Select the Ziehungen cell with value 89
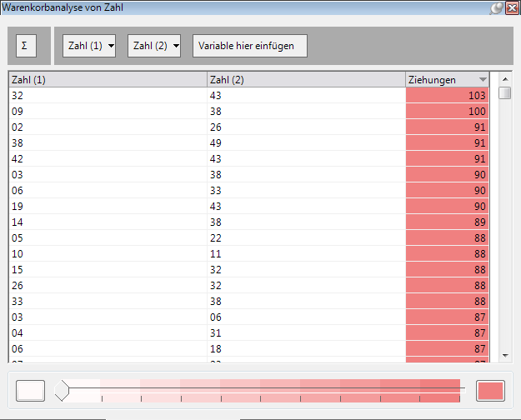This screenshot has width=521, height=420. [x=448, y=222]
